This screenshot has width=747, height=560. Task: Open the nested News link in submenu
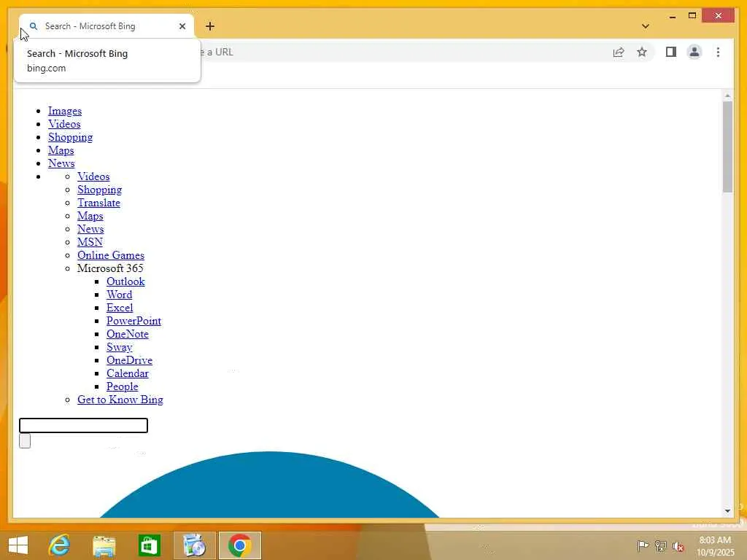pos(90,229)
